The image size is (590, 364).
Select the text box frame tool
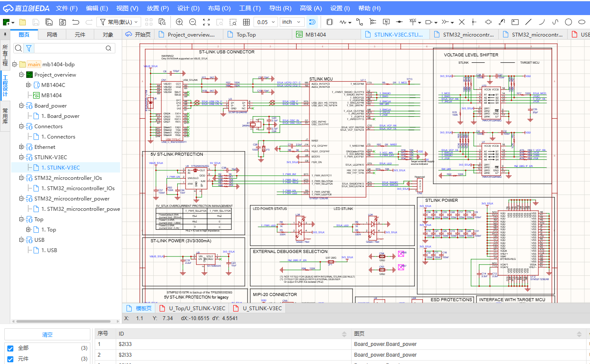[x=515, y=22]
